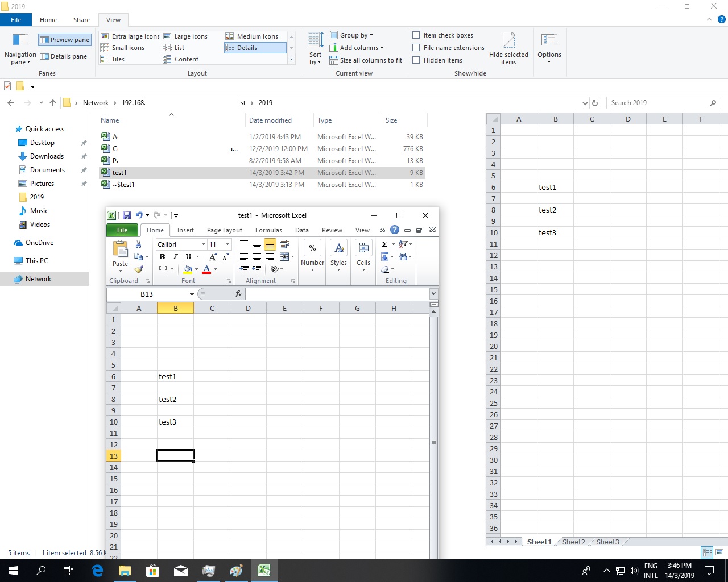
Task: Click the Insert Function fx icon
Action: (238, 294)
